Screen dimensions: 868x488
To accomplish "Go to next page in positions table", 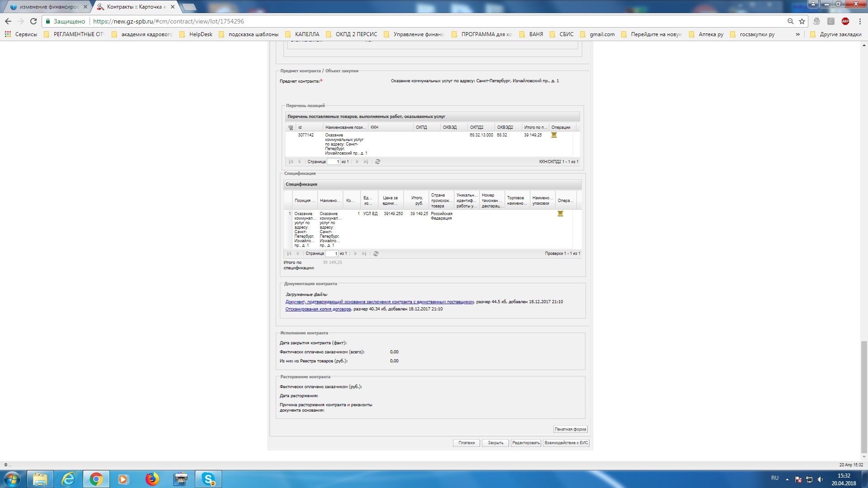I will tap(357, 162).
